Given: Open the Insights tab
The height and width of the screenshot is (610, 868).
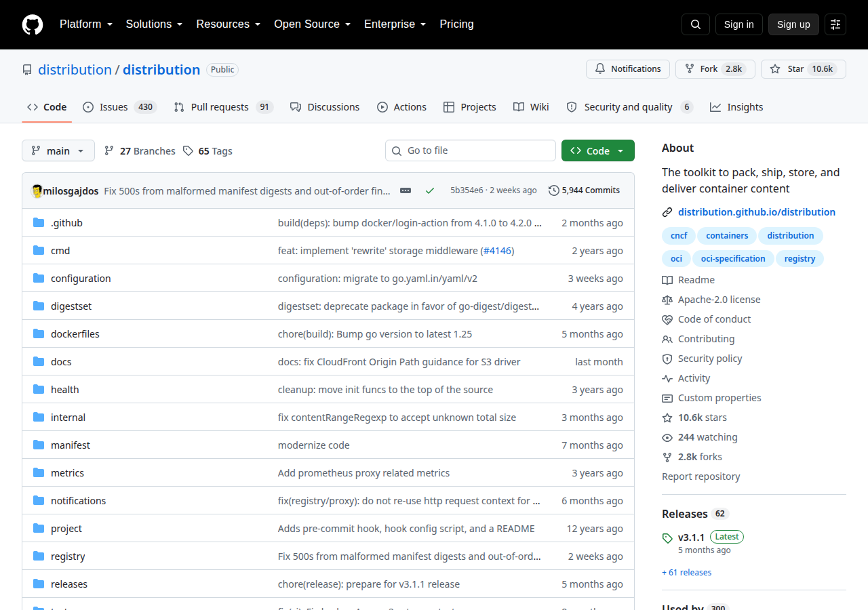Looking at the screenshot, I should 736,107.
